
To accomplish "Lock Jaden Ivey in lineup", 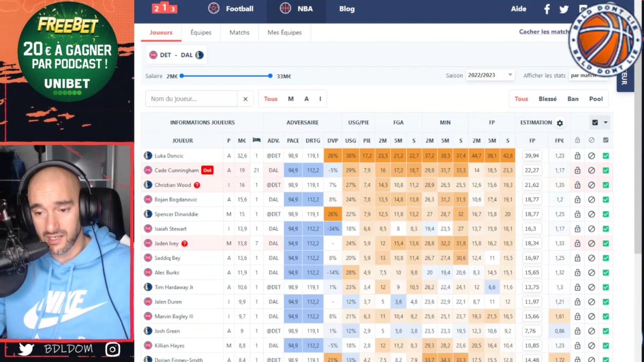I will coord(577,243).
